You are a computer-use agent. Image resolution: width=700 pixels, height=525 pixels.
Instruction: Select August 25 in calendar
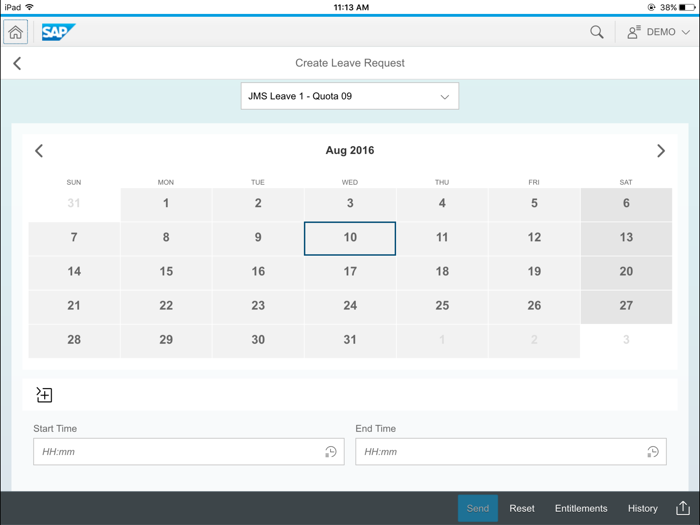pyautogui.click(x=442, y=306)
